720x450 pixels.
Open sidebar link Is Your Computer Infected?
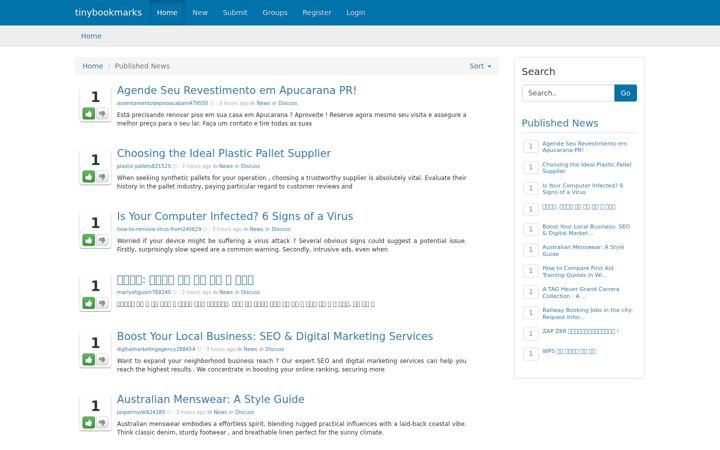[583, 189]
